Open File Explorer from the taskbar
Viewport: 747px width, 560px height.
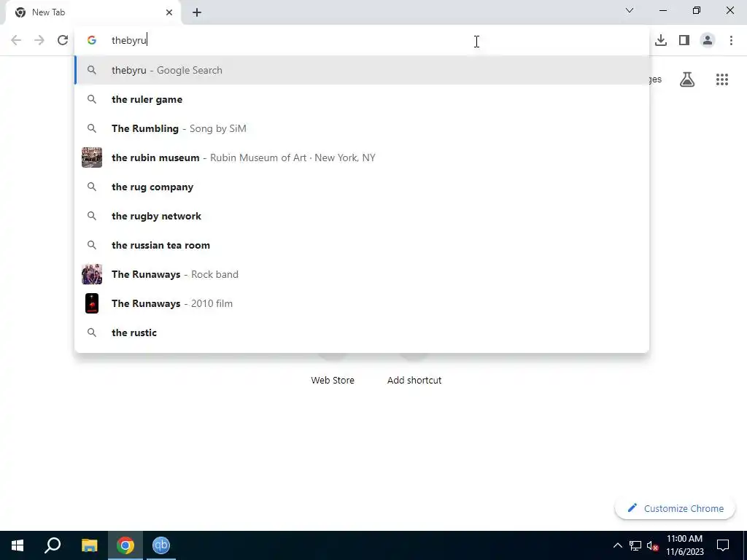89,545
